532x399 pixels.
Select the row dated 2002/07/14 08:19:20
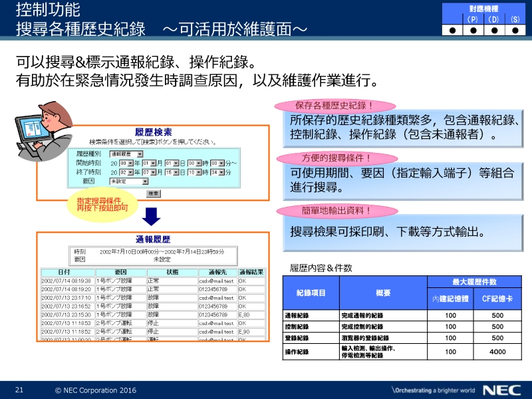(x=153, y=289)
